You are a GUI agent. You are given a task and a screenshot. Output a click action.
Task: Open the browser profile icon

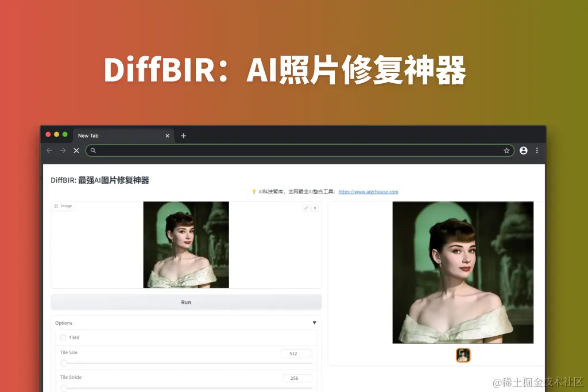(523, 150)
